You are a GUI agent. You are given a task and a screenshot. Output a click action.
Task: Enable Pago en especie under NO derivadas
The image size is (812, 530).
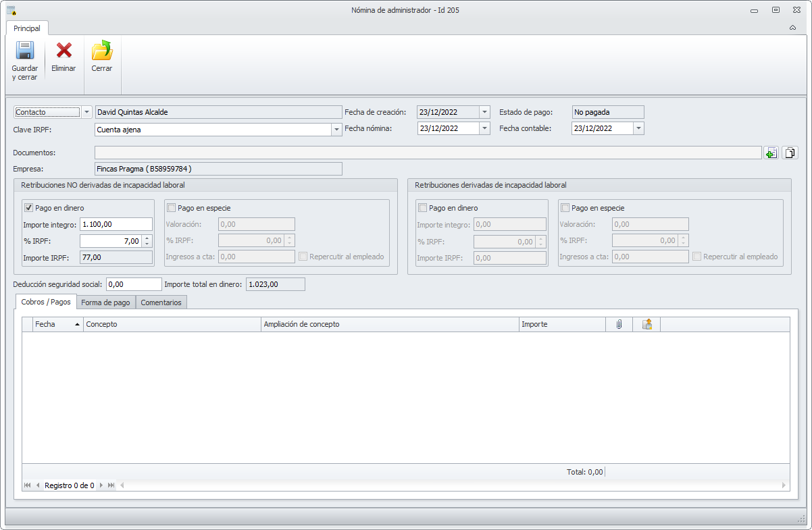[172, 208]
